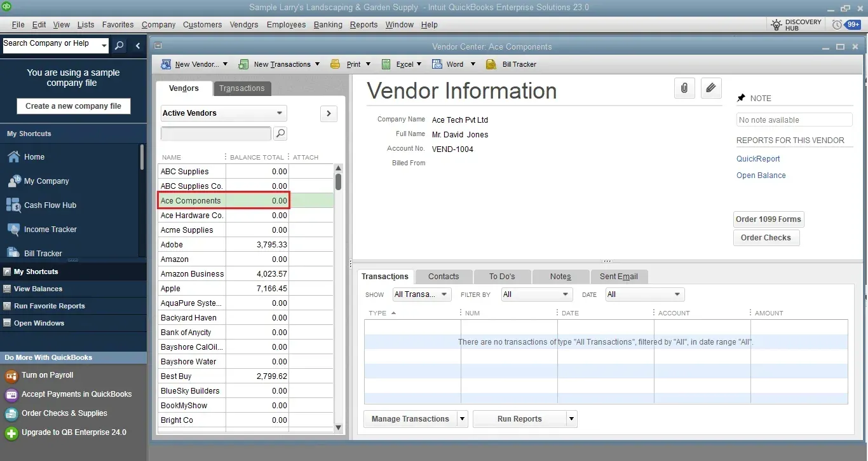Switch to the Sent Email tab

click(619, 277)
